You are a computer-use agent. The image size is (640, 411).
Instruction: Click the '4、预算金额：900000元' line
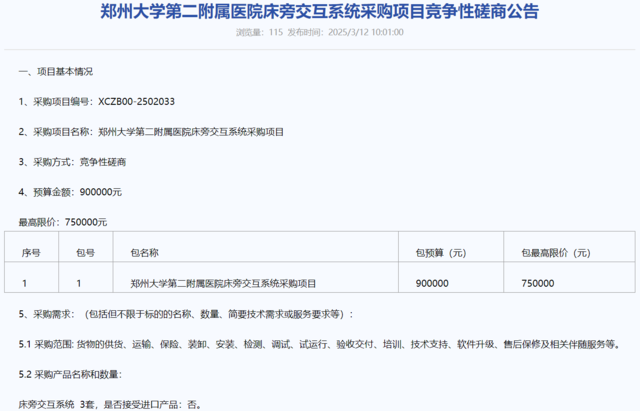70,192
